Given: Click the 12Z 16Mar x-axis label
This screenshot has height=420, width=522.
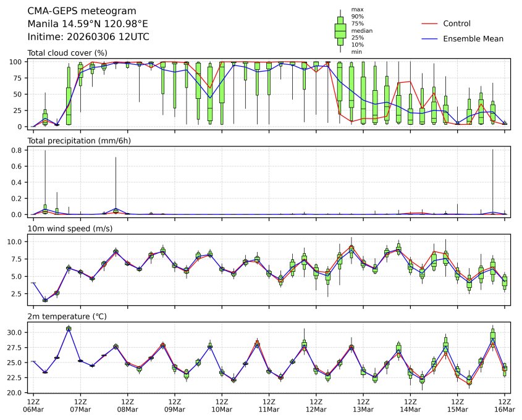Looking at the screenshot, I should click(504, 405).
